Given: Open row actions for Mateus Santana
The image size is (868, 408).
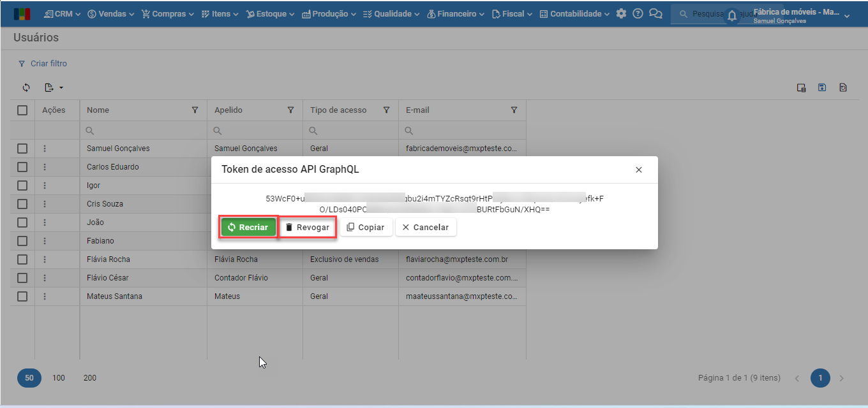Looking at the screenshot, I should (x=45, y=296).
